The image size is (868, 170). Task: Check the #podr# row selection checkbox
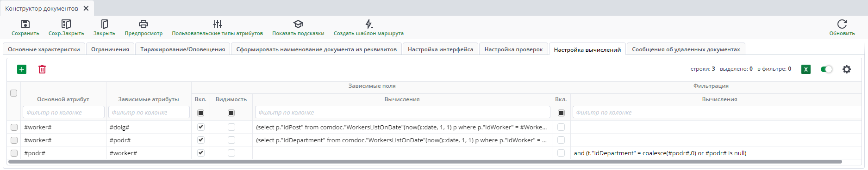[14, 153]
